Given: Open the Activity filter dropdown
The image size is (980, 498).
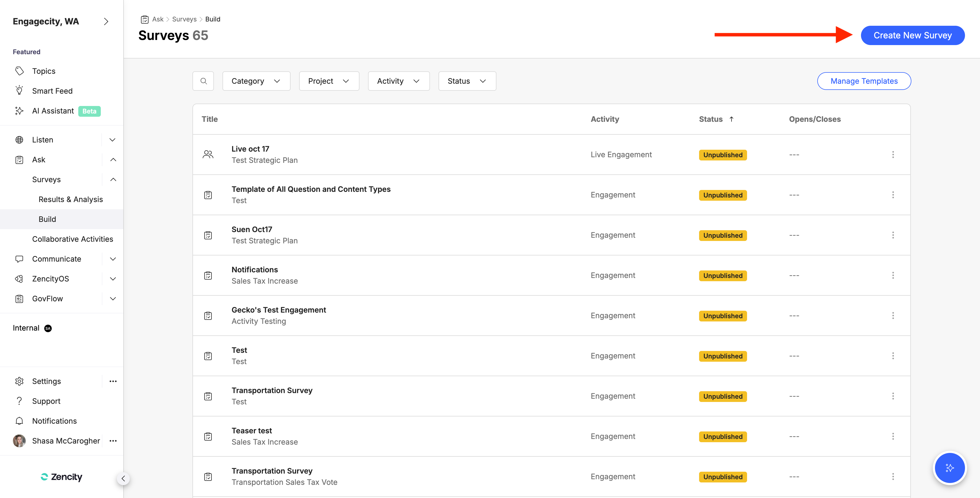Looking at the screenshot, I should click(398, 81).
